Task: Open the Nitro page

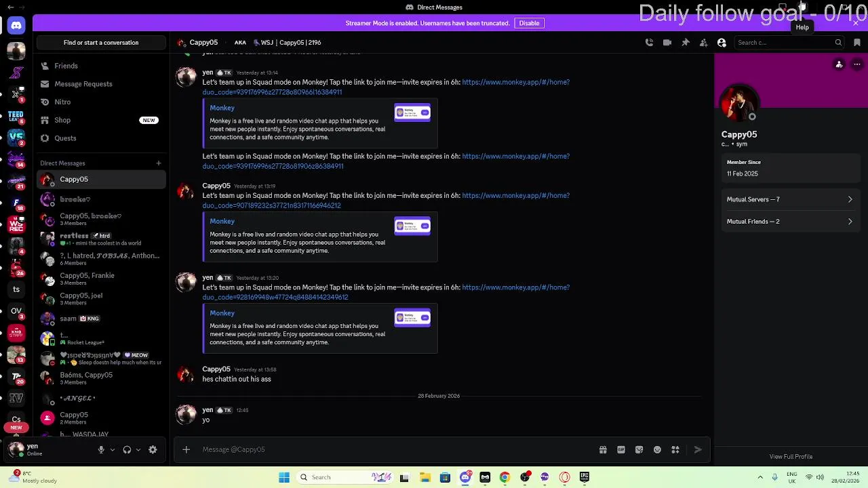Action: coord(101,102)
